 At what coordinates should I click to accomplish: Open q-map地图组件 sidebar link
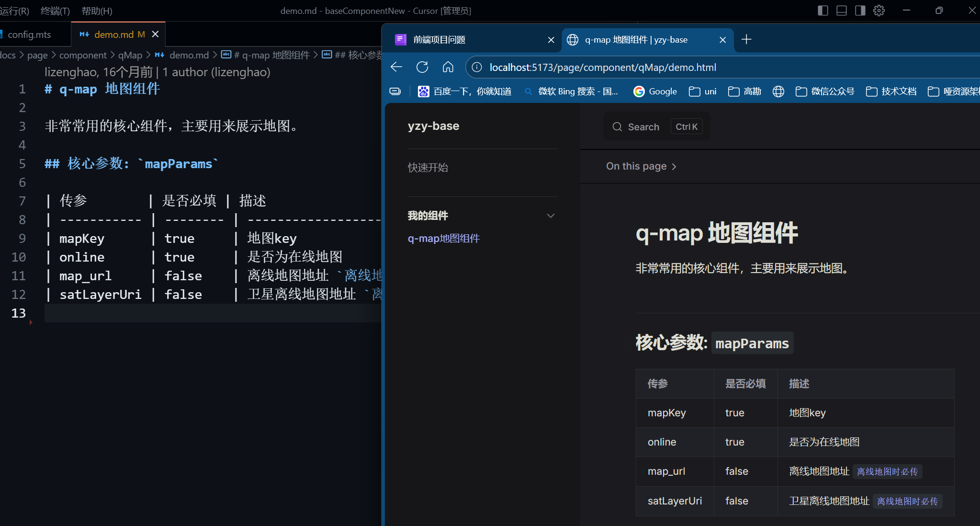(x=443, y=239)
